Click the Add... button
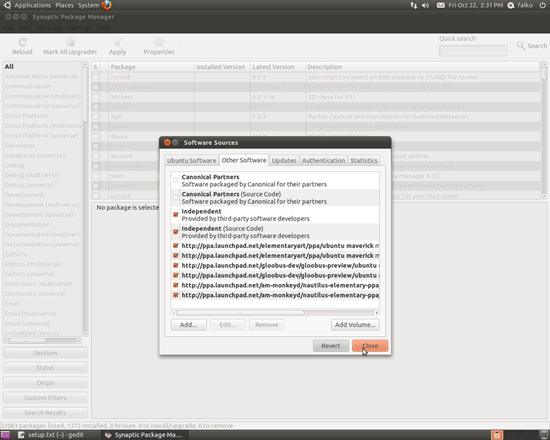This screenshot has height=440, width=550. tap(188, 325)
